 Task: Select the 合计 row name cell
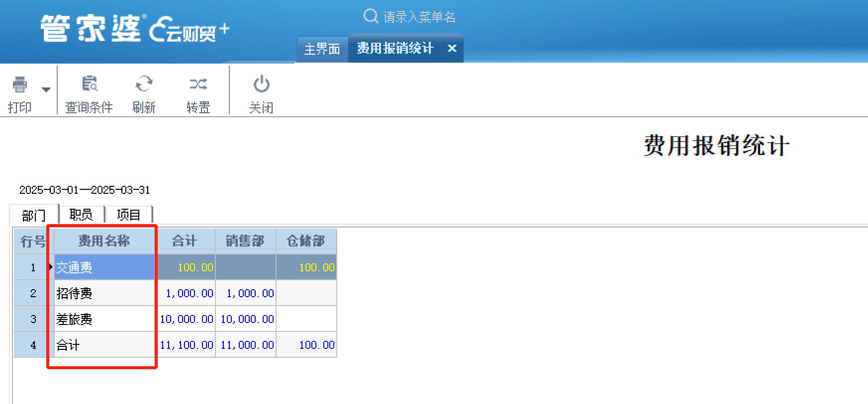click(x=104, y=345)
